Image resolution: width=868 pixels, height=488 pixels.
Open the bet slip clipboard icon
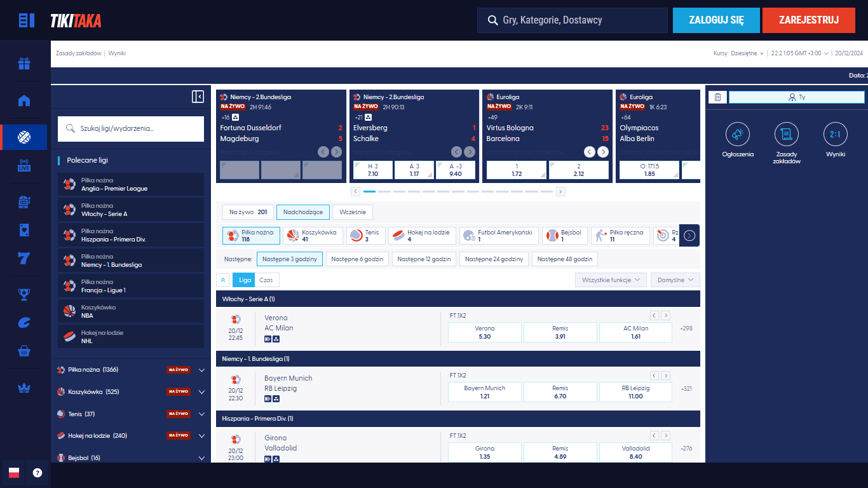pos(717,97)
